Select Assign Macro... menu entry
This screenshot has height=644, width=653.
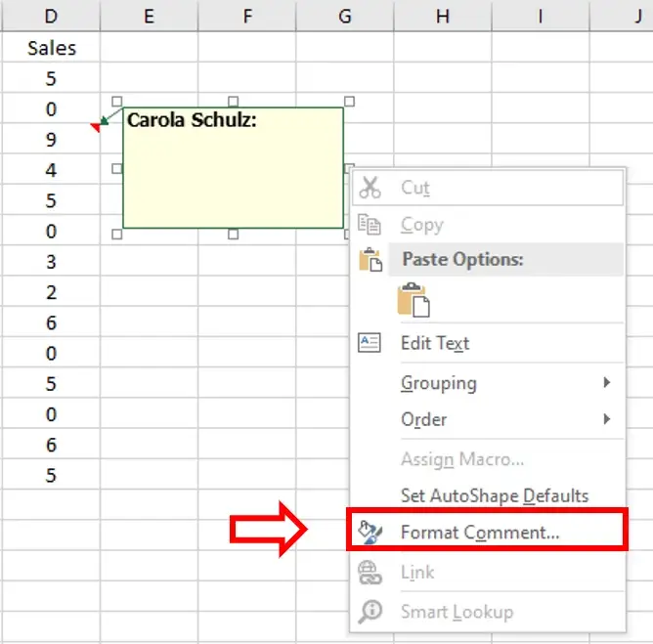point(461,458)
